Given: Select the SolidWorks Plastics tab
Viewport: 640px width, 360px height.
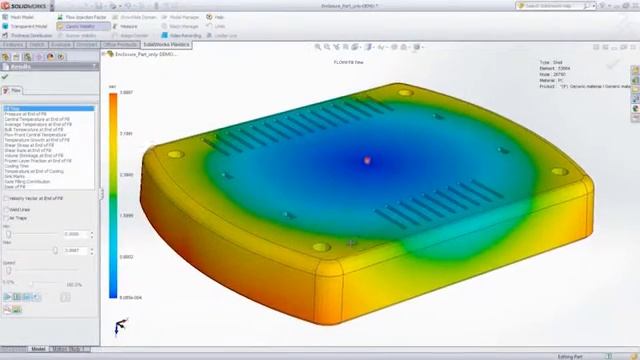Looking at the screenshot, I should tap(167, 44).
